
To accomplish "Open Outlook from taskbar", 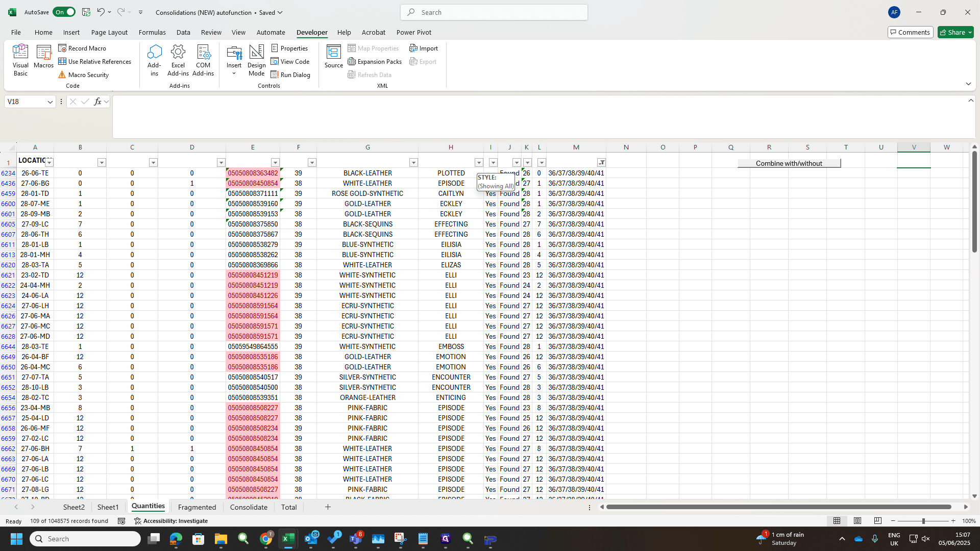I will (311, 539).
